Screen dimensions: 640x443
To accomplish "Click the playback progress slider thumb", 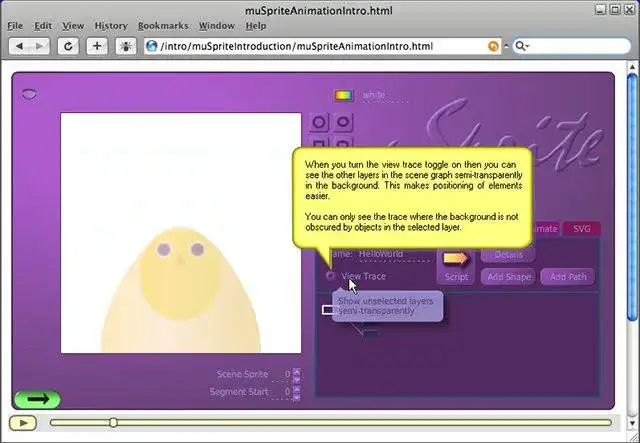I will click(x=113, y=423).
